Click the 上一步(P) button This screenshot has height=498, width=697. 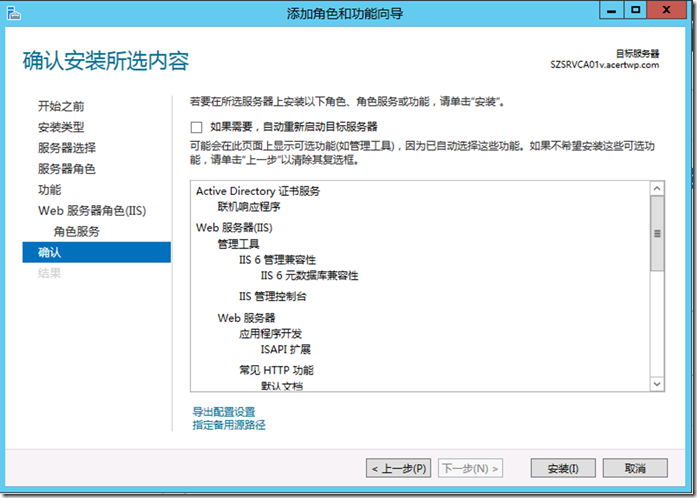coord(398,468)
